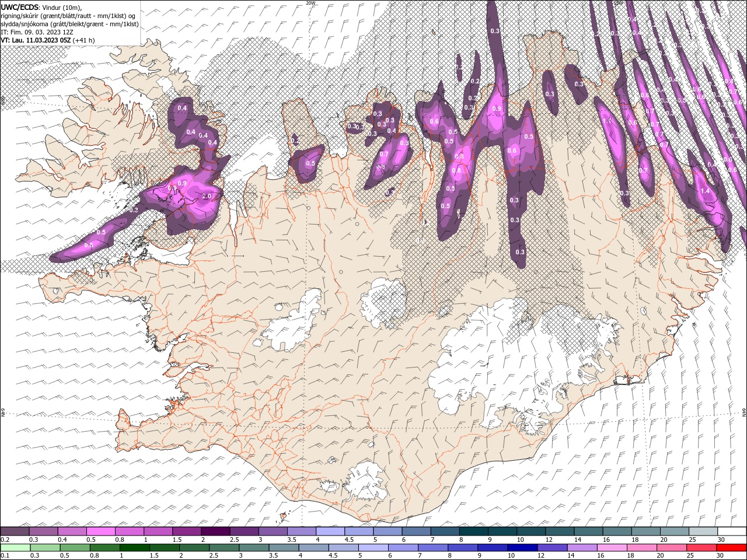Pick the bright pink 0.5 swatch in upper legend
Screen dimensions: 747x560
[101, 531]
